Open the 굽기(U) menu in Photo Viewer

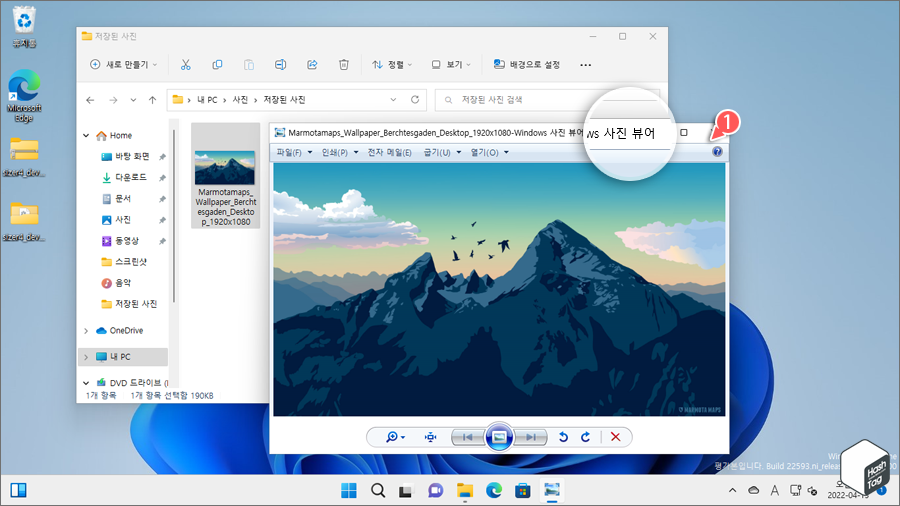pyautogui.click(x=442, y=153)
